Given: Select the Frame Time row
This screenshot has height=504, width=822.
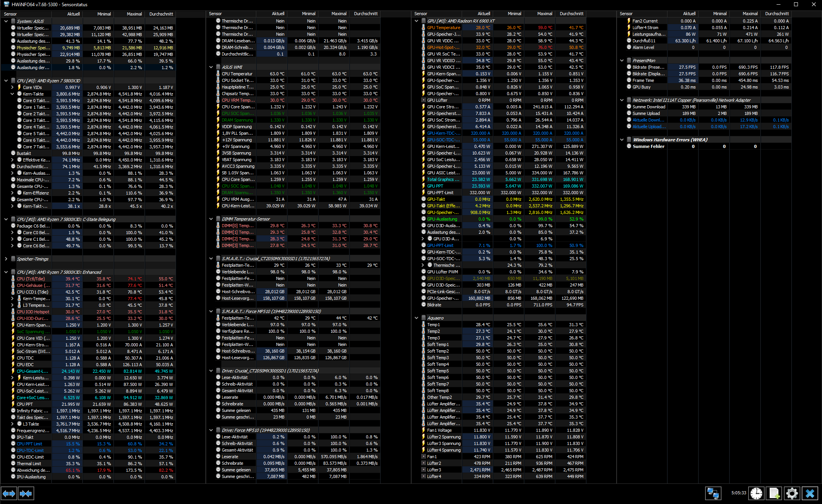Looking at the screenshot, I should (643, 80).
